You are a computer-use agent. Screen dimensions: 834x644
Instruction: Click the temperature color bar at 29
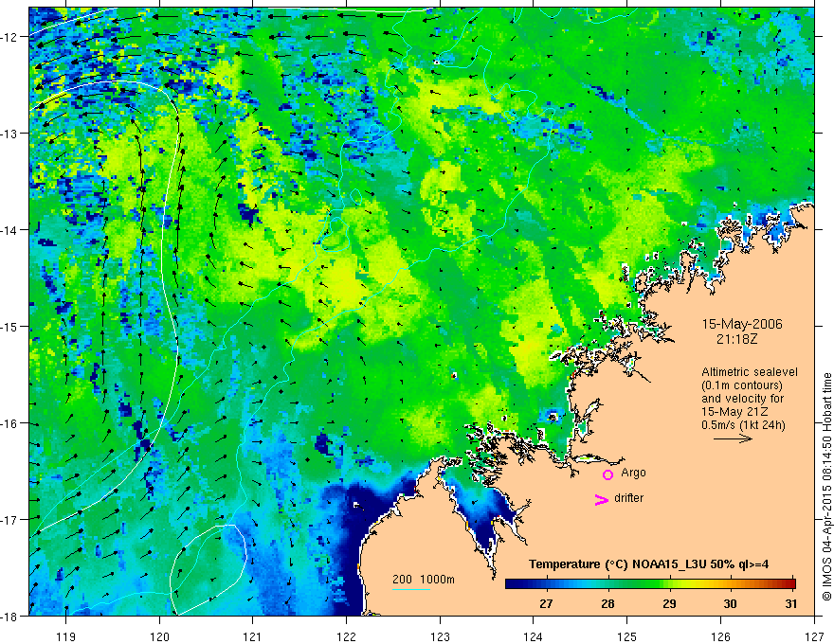tap(670, 584)
